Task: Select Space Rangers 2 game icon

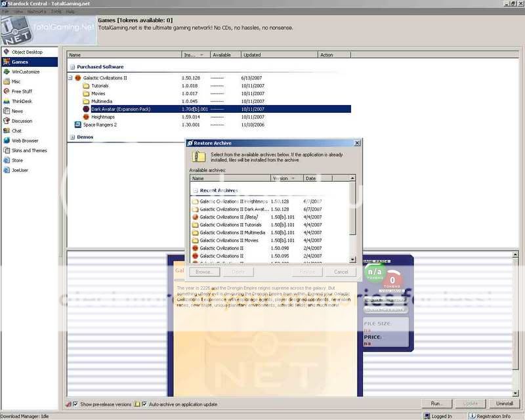Action: (78, 124)
